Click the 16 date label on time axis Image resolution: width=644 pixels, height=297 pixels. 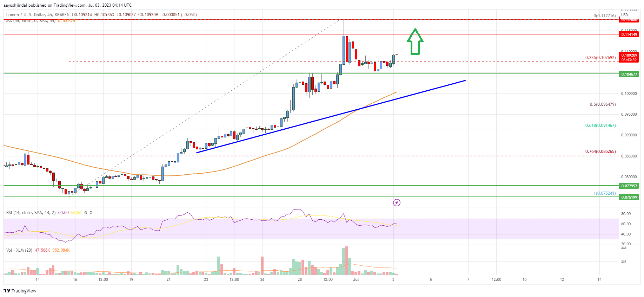pyautogui.click(x=75, y=280)
